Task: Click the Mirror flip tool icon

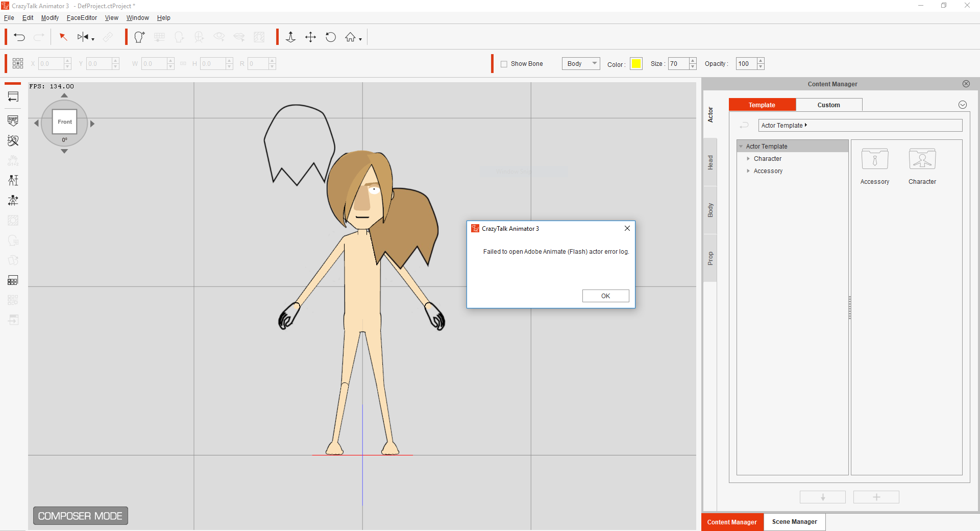Action: (x=83, y=37)
